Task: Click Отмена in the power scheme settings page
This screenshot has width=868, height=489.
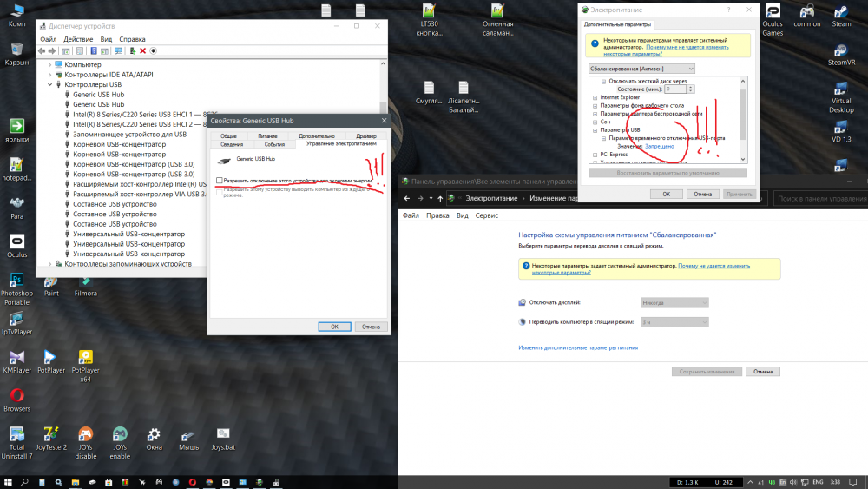Action: tap(763, 372)
